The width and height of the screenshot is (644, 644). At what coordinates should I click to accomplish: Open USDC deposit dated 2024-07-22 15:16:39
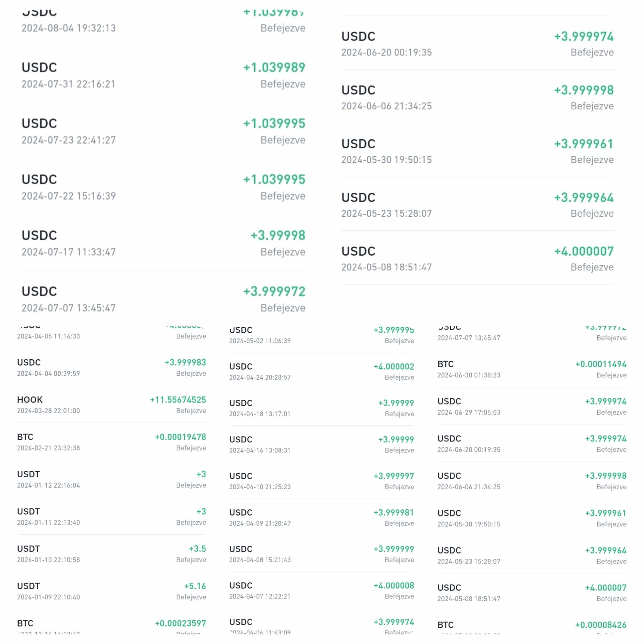pos(163,186)
